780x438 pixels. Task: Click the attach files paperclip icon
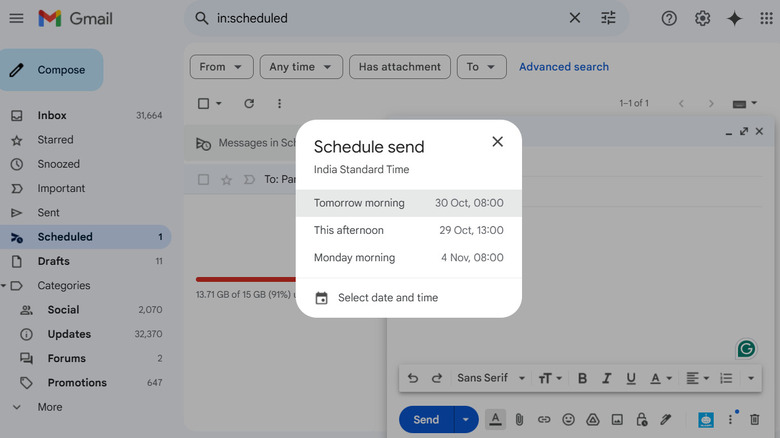click(520, 420)
